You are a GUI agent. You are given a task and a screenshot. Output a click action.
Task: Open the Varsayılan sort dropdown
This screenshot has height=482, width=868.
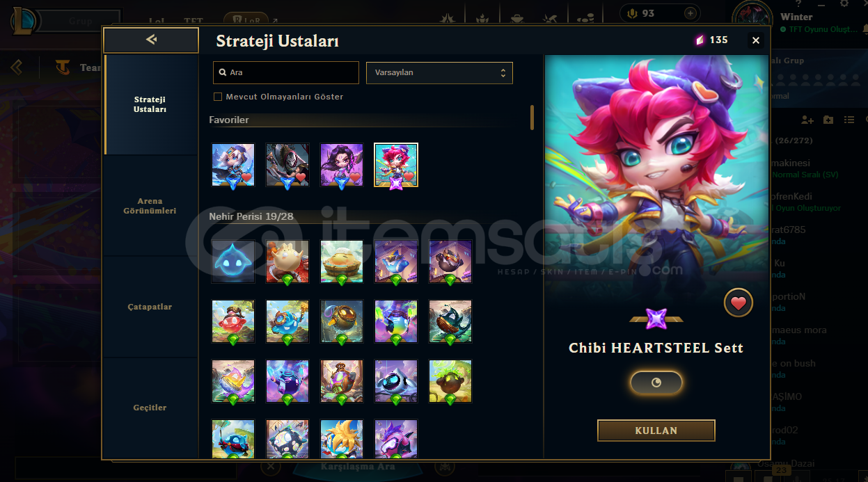click(439, 72)
